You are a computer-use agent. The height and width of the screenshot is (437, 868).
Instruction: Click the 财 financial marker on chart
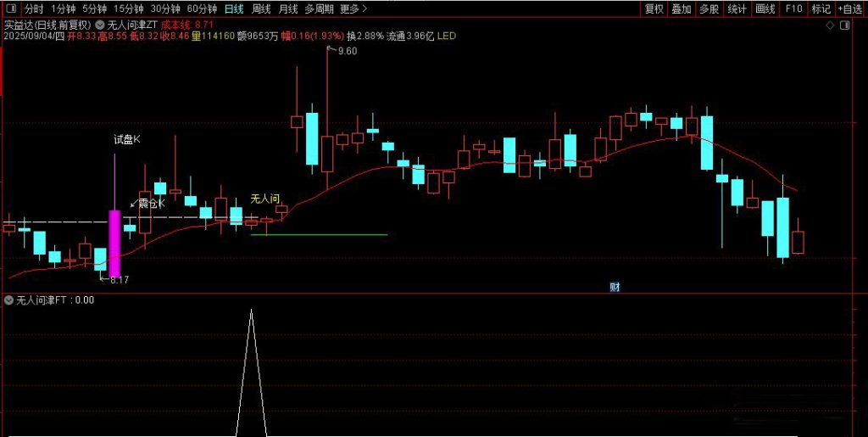615,287
